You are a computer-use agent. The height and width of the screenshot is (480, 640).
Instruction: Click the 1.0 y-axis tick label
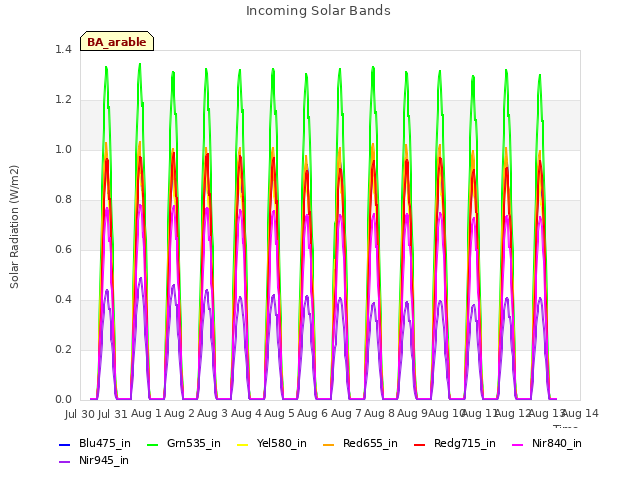tap(63, 149)
